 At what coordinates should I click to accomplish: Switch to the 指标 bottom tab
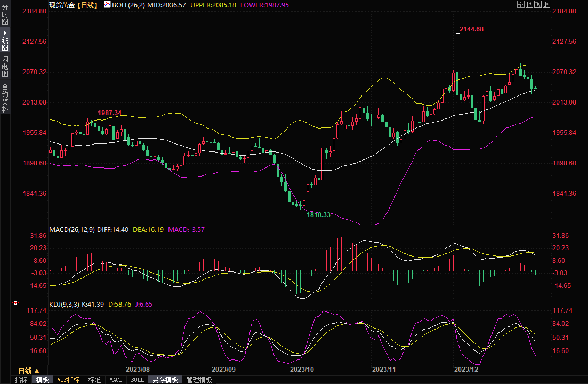click(x=21, y=380)
